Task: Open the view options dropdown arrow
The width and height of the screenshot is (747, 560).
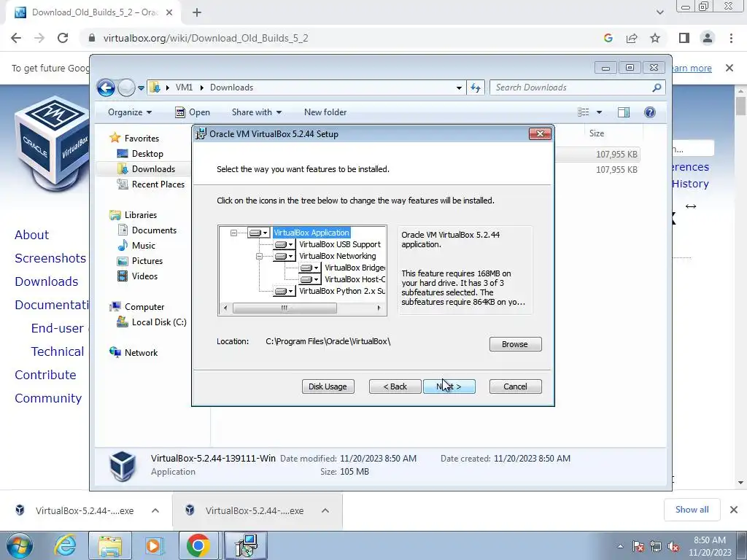Action: click(600, 112)
